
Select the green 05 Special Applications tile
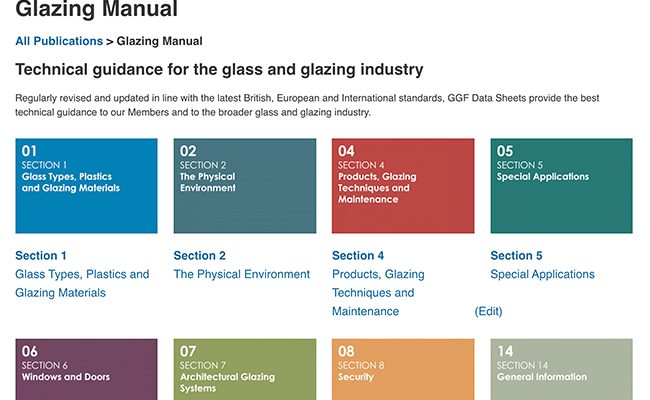pos(561,186)
